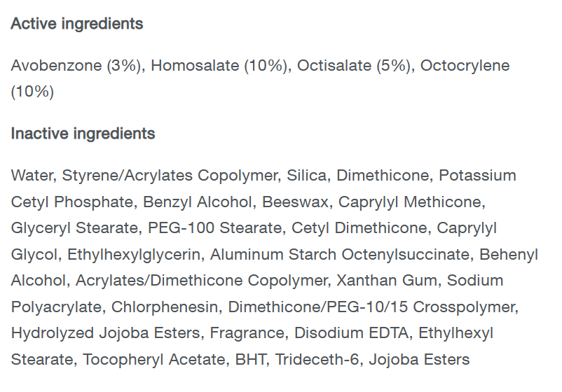Click the Disodium EDTA ingredient

click(351, 333)
